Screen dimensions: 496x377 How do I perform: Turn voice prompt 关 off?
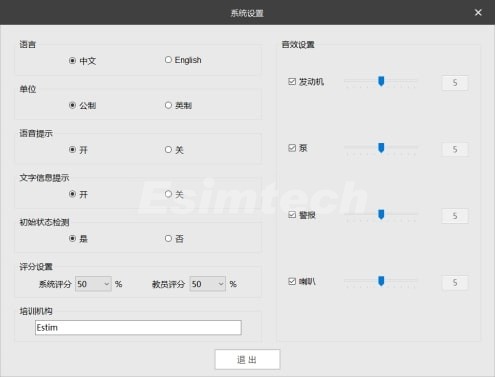pyautogui.click(x=168, y=150)
